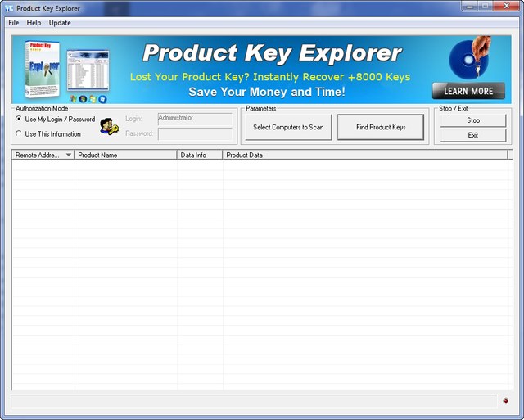This screenshot has height=420, width=524.
Task: Click the blue disc with keys icon
Action: [469, 57]
